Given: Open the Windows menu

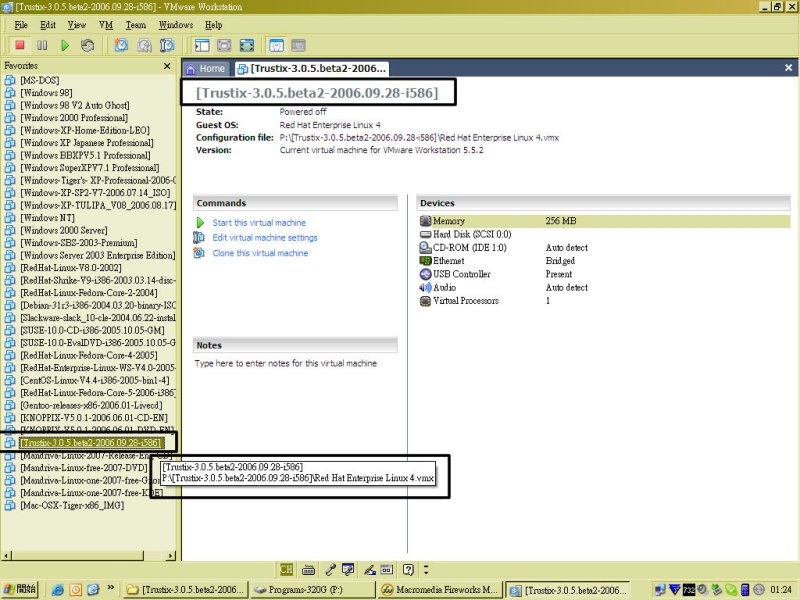Looking at the screenshot, I should click(x=176, y=25).
